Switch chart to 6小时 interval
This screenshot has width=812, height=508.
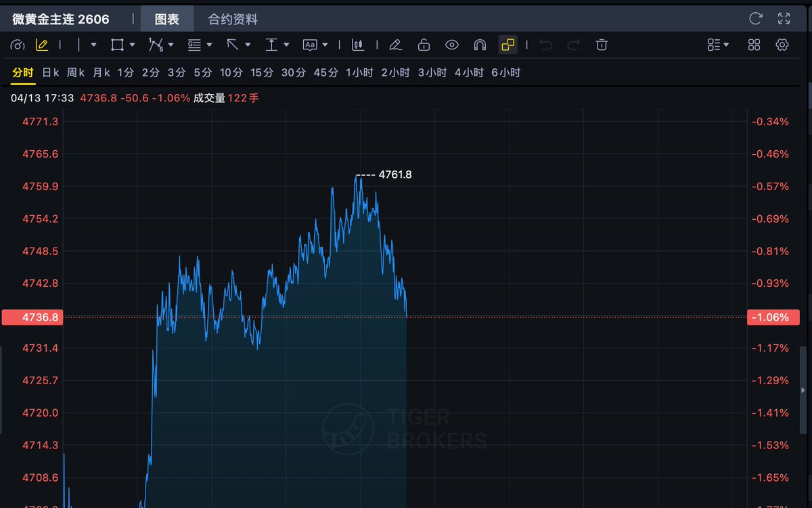click(505, 72)
